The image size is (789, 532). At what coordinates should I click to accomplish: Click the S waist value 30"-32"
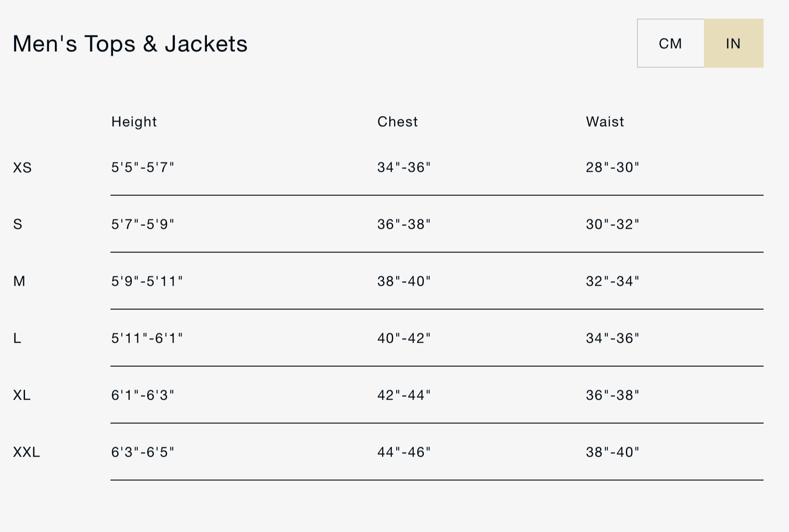click(612, 224)
